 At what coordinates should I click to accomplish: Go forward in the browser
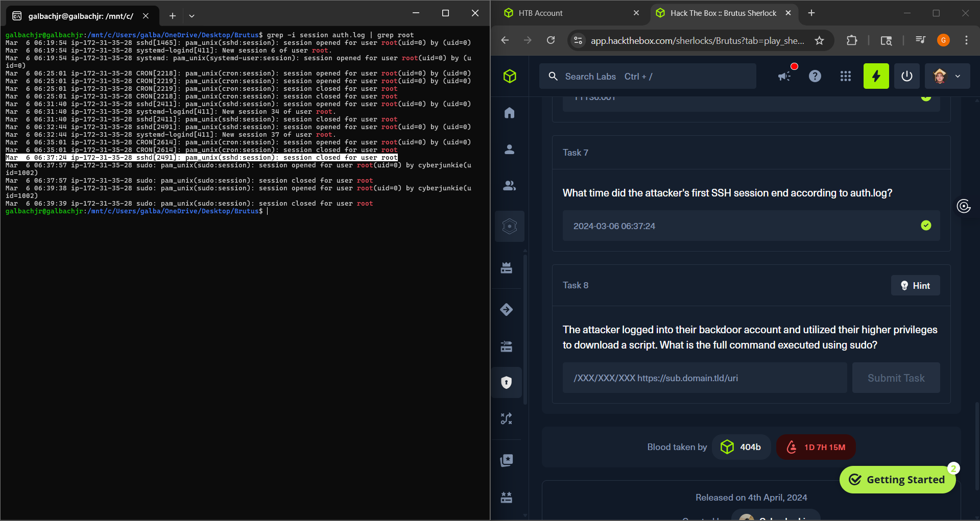(x=528, y=40)
